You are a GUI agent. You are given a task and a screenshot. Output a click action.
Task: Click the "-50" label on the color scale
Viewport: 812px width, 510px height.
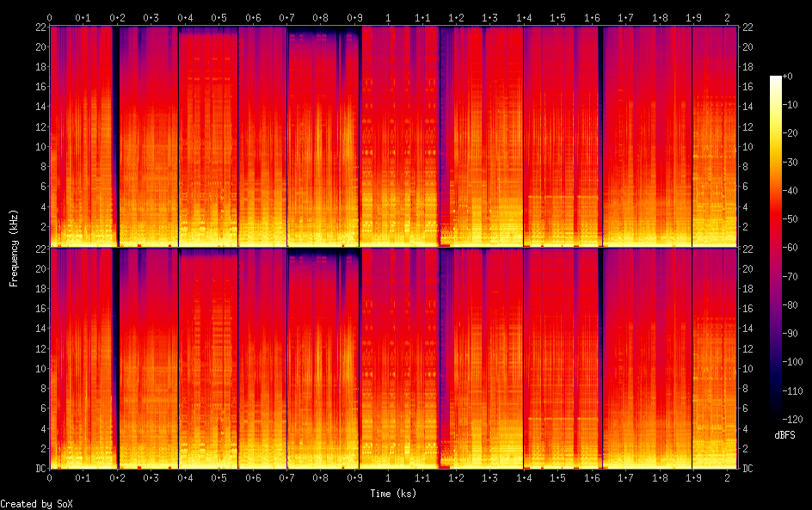click(x=790, y=219)
